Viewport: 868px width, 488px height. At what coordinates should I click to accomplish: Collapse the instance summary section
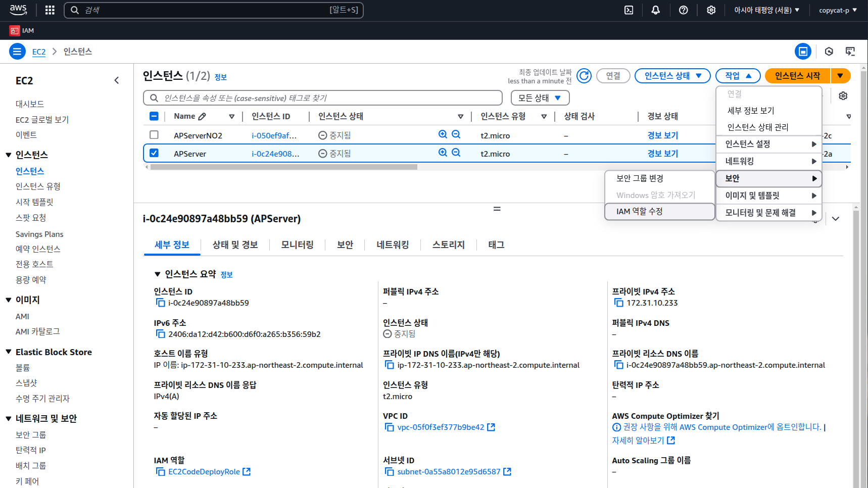click(157, 274)
